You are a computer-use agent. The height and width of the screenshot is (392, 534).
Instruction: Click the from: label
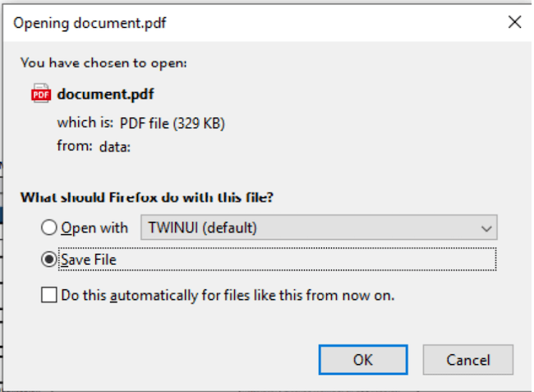75,145
